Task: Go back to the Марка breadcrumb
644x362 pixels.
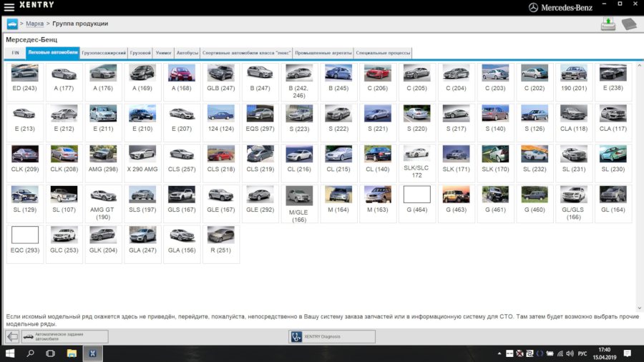Action: pos(34,24)
